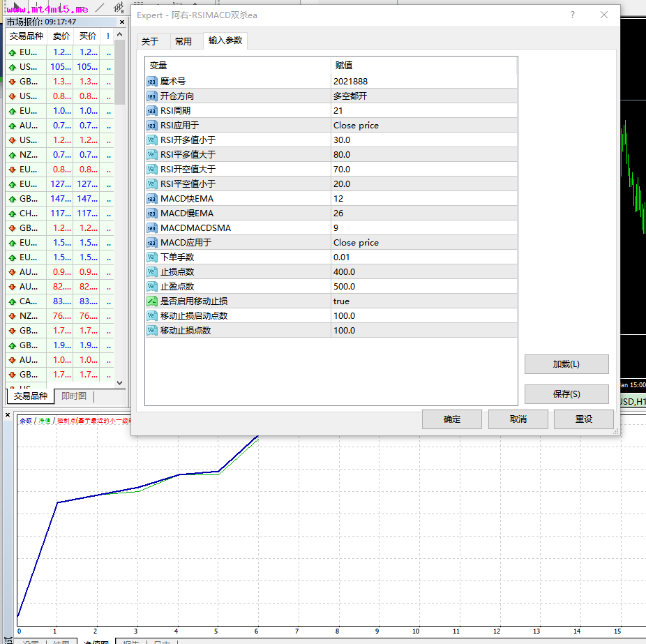The height and width of the screenshot is (644, 646).
Task: Open the 关于 tab
Action: 150,42
